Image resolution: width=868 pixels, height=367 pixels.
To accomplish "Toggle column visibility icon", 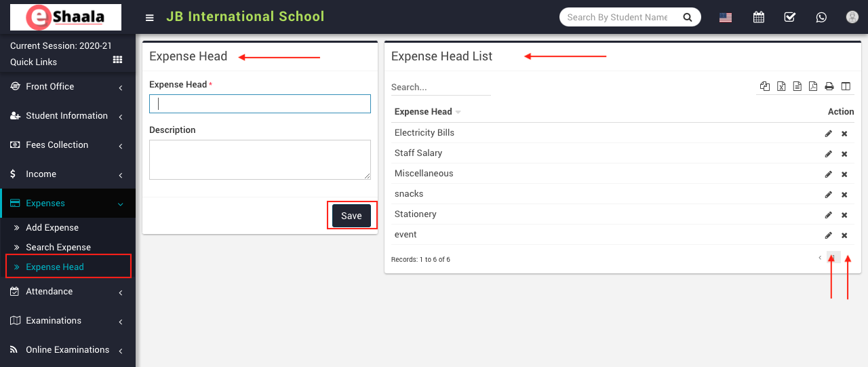I will (x=846, y=86).
